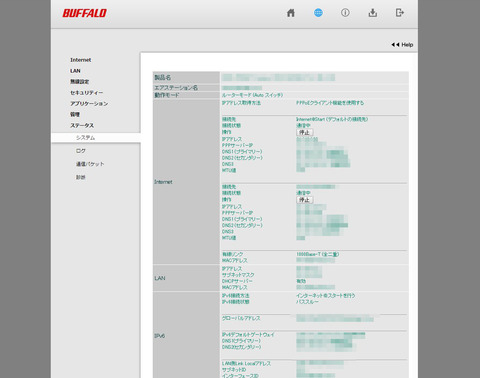Click インターネット@スタートを行う value
This screenshot has width=480, height=378.
click(325, 296)
